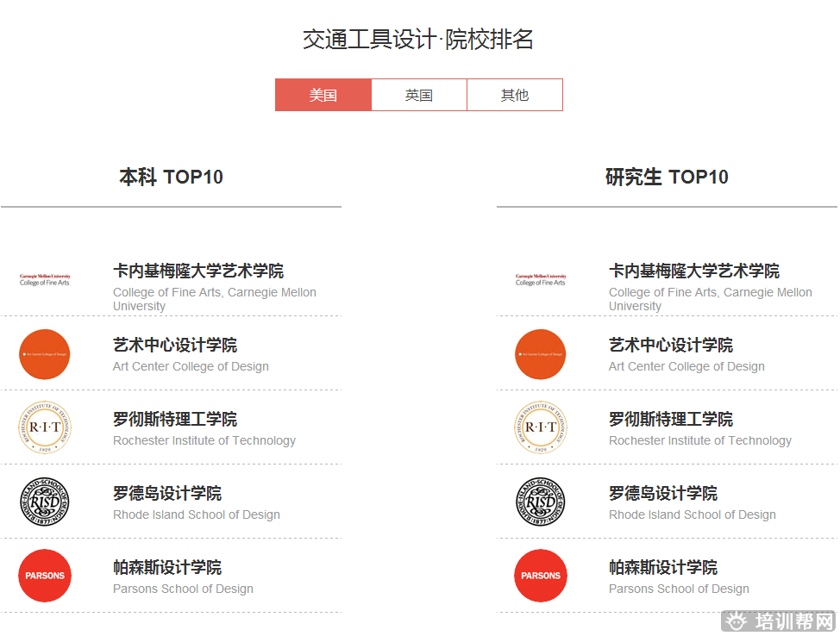Open 艺术中心设计学院 in 研究生 TOP10
Image resolution: width=840 pixels, height=636 pixels.
[x=671, y=345]
